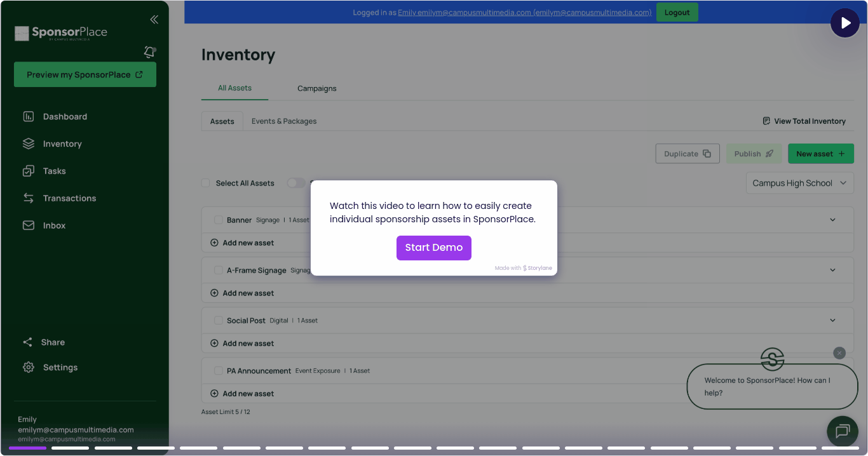Open Dashboard from the sidebar menu

point(65,117)
